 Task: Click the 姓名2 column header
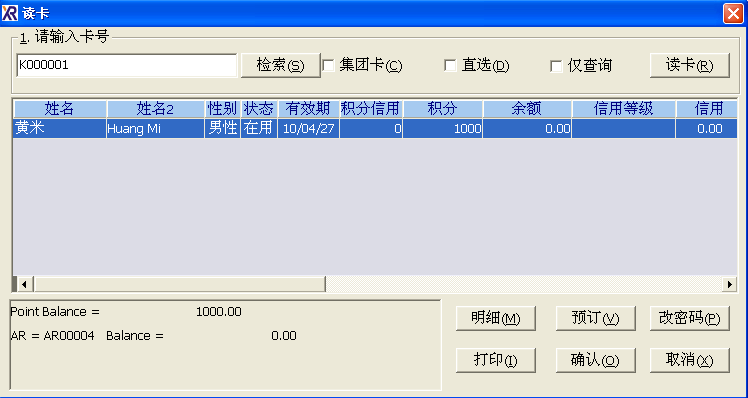tap(156, 109)
